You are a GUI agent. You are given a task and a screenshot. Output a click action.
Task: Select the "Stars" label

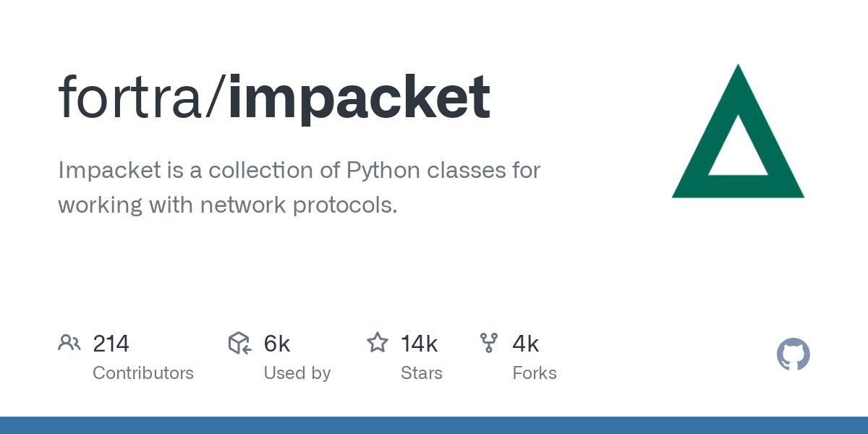pos(422,373)
